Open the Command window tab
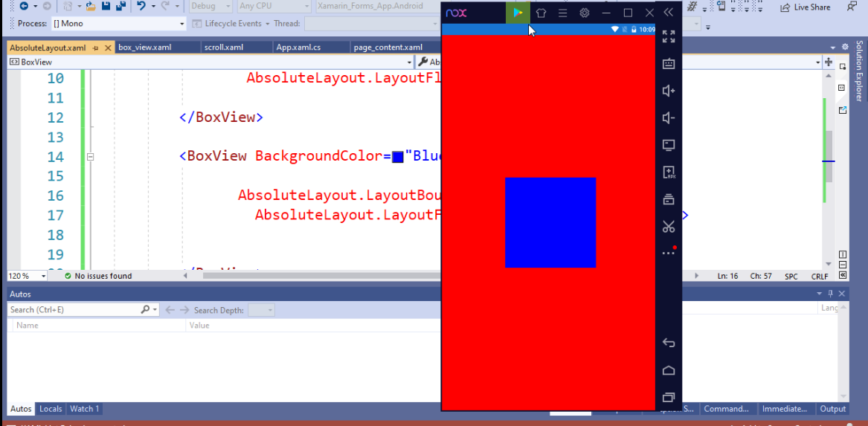This screenshot has width=868, height=426. tap(726, 409)
